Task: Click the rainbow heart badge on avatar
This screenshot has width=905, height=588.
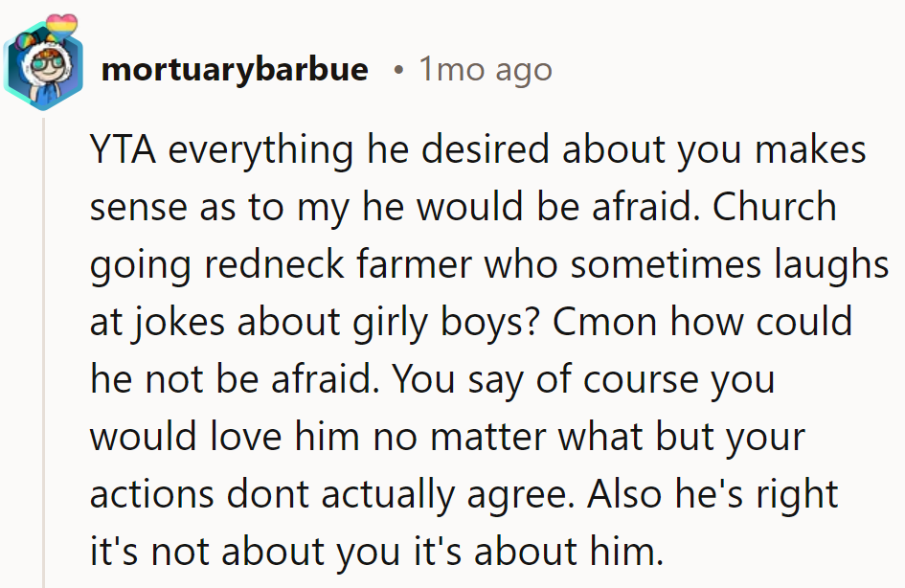Action: [x=61, y=23]
